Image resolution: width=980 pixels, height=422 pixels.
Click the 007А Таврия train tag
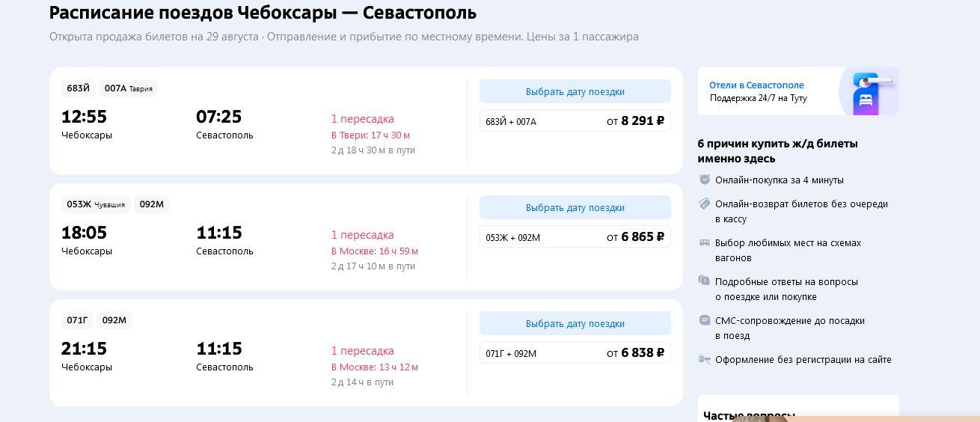click(x=128, y=88)
